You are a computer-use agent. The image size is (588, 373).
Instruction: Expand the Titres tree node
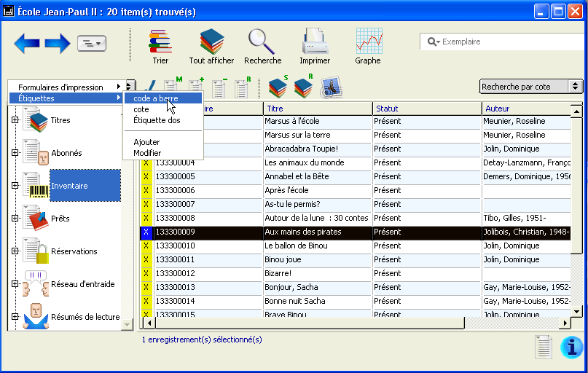click(x=15, y=121)
